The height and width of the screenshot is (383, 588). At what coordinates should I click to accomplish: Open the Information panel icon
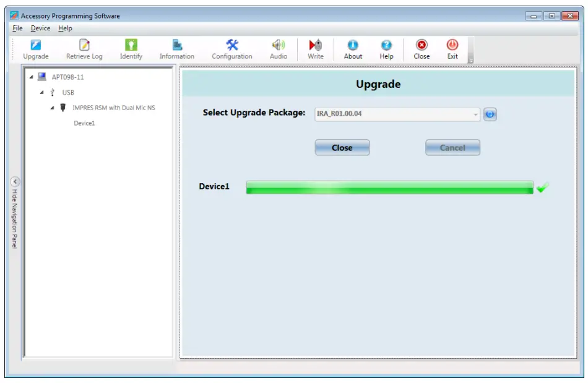pyautogui.click(x=176, y=48)
